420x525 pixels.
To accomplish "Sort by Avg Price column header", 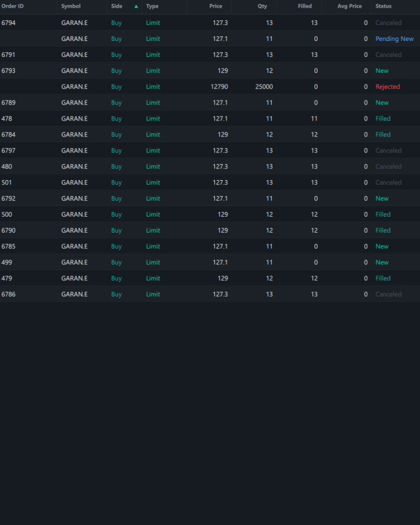I will (x=349, y=6).
